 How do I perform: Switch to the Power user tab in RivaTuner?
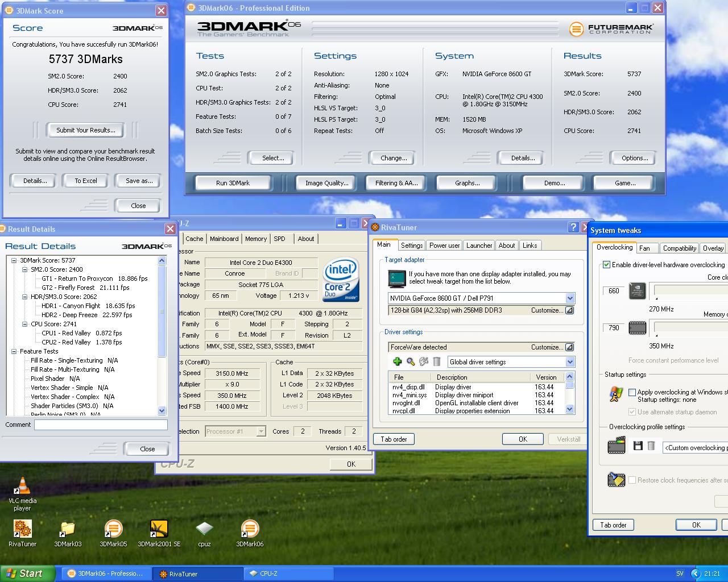point(444,246)
